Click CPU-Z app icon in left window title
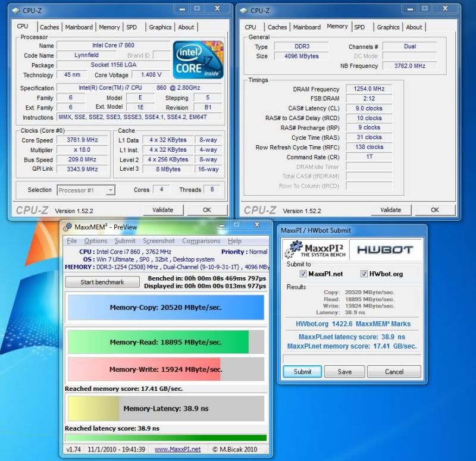476x461 pixels. pyautogui.click(x=16, y=11)
